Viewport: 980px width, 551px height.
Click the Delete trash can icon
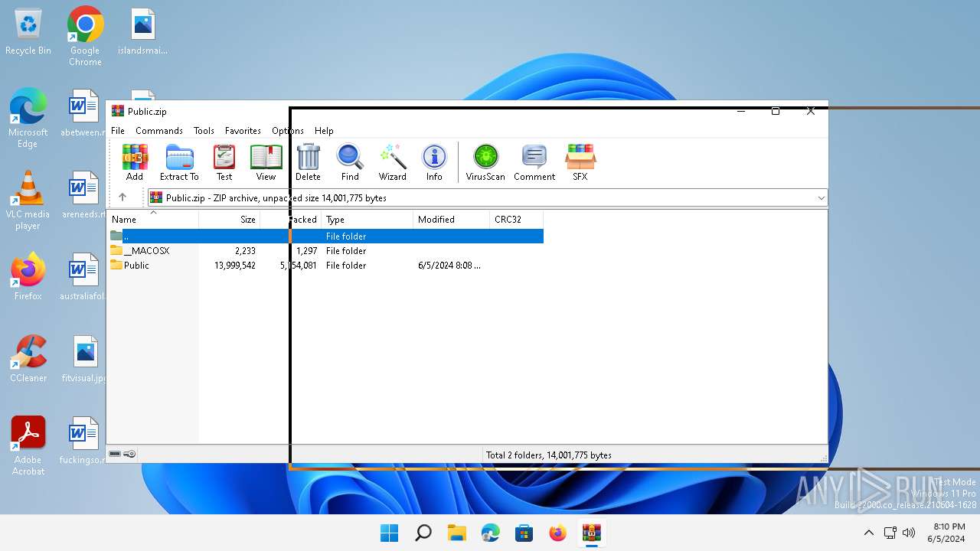308,162
